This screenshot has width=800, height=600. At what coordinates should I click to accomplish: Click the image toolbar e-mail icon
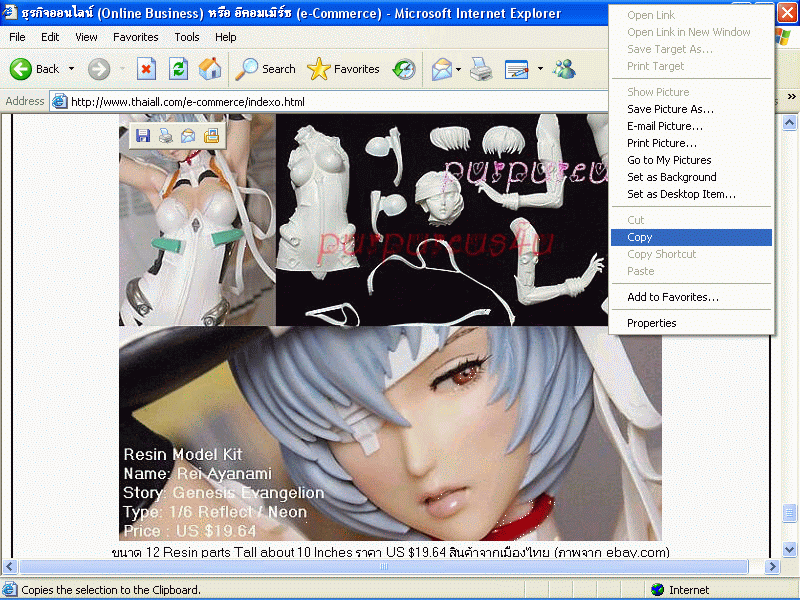(188, 136)
